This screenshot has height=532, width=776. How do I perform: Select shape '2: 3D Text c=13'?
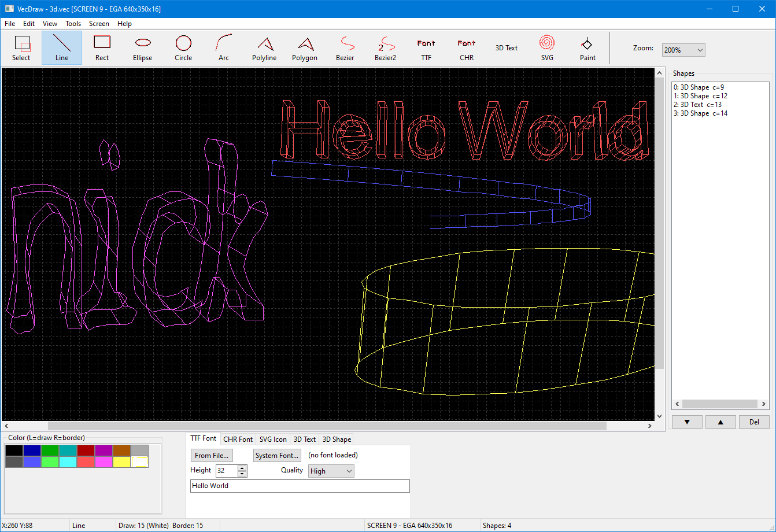720,105
